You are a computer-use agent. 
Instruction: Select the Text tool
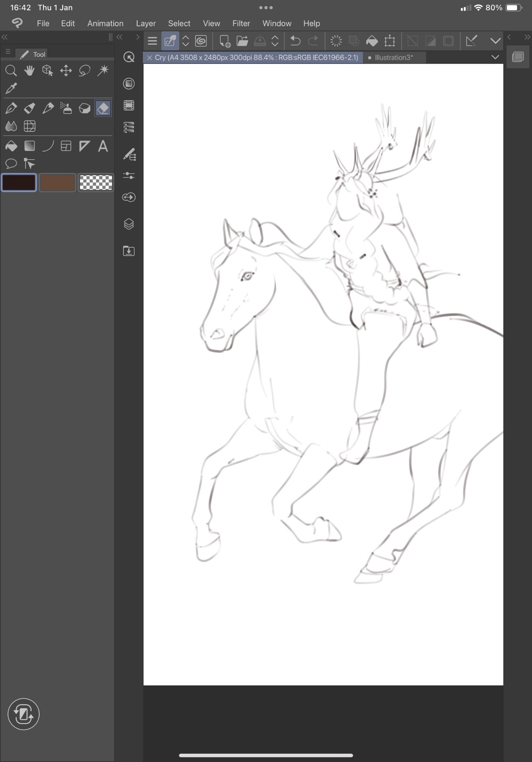click(x=103, y=146)
